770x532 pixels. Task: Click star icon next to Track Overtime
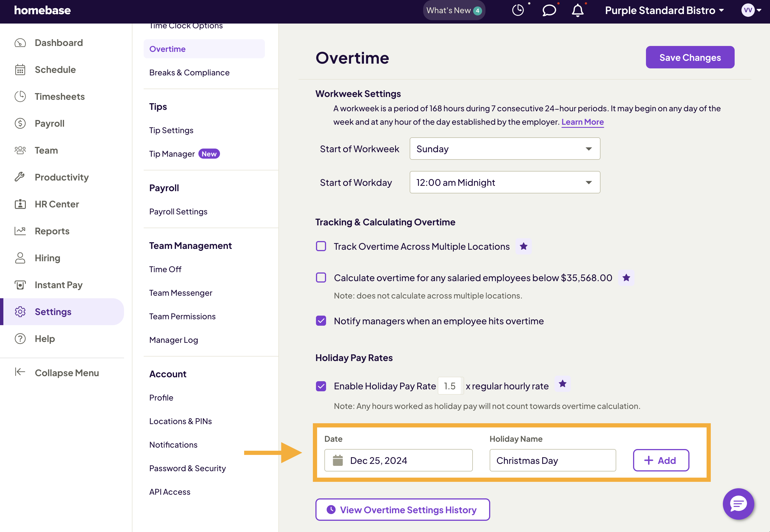coord(523,246)
